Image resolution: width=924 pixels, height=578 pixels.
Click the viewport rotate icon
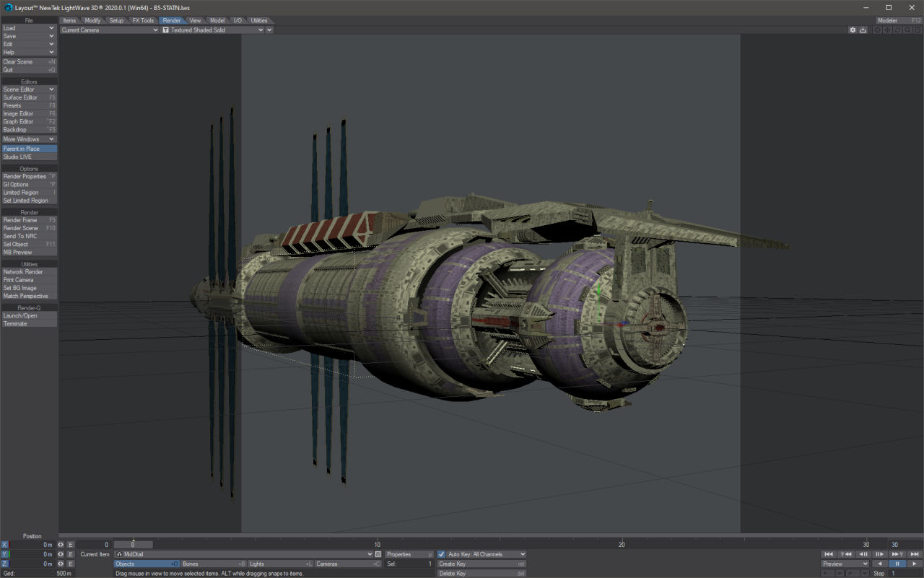897,30
